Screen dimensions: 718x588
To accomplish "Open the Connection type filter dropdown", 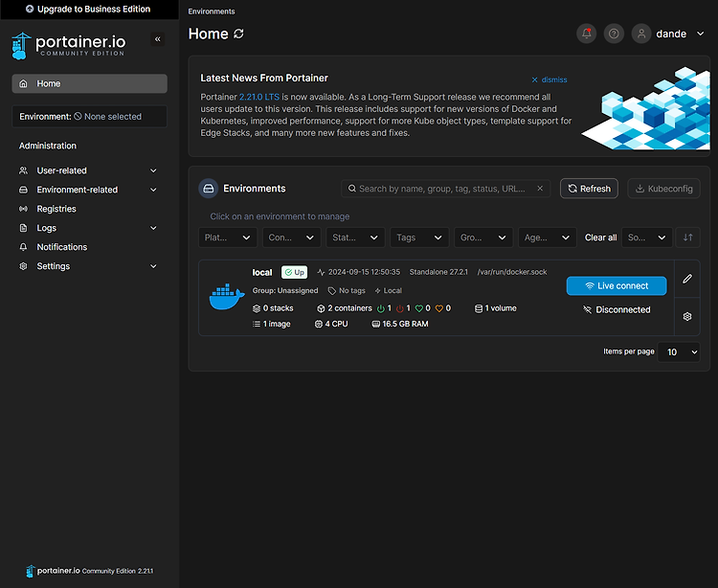I will [292, 237].
